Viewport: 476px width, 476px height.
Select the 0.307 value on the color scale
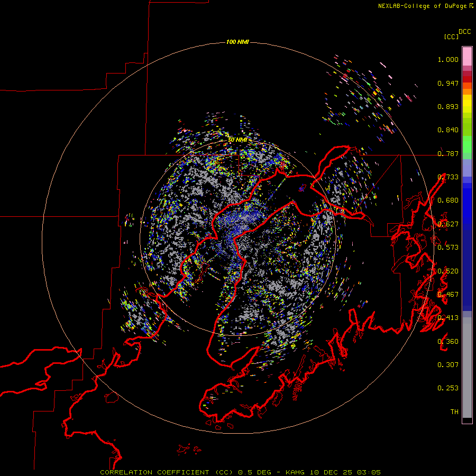coord(448,364)
